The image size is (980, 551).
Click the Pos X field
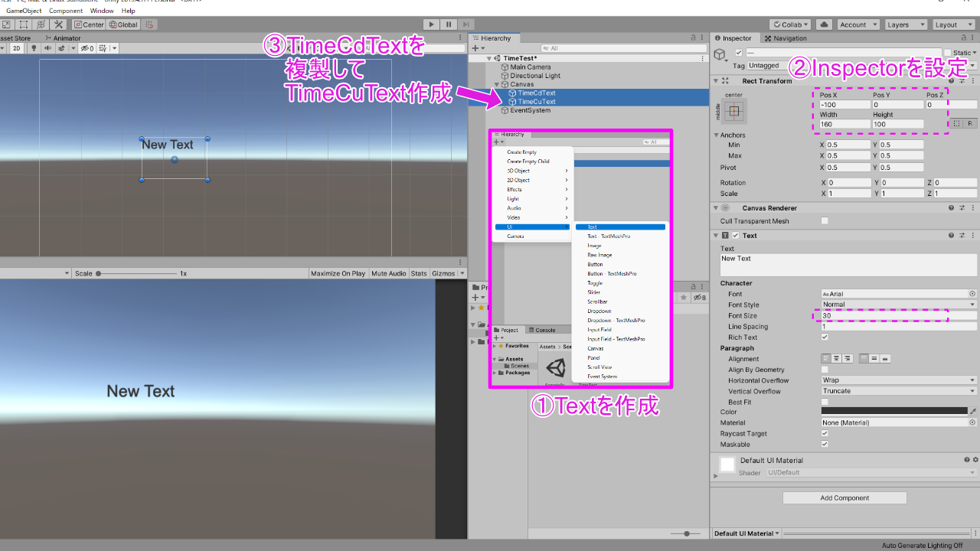[844, 105]
